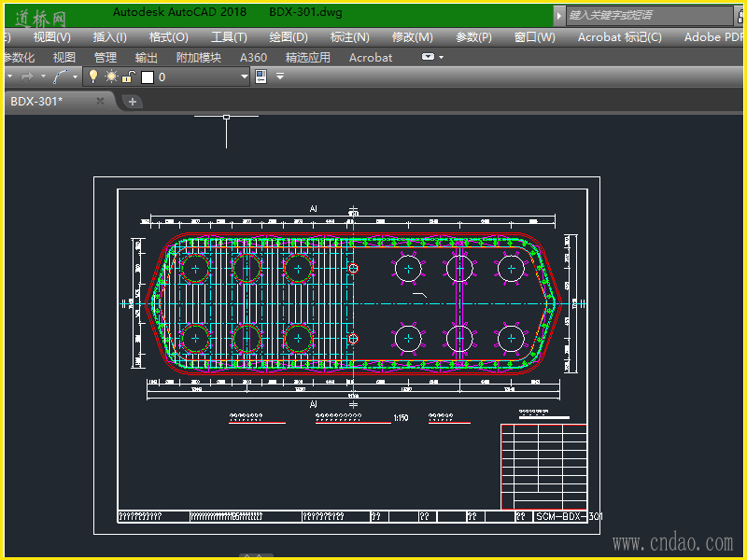Expand the customize quick access toolbar arrow
This screenshot has height=560, width=747.
point(280,77)
